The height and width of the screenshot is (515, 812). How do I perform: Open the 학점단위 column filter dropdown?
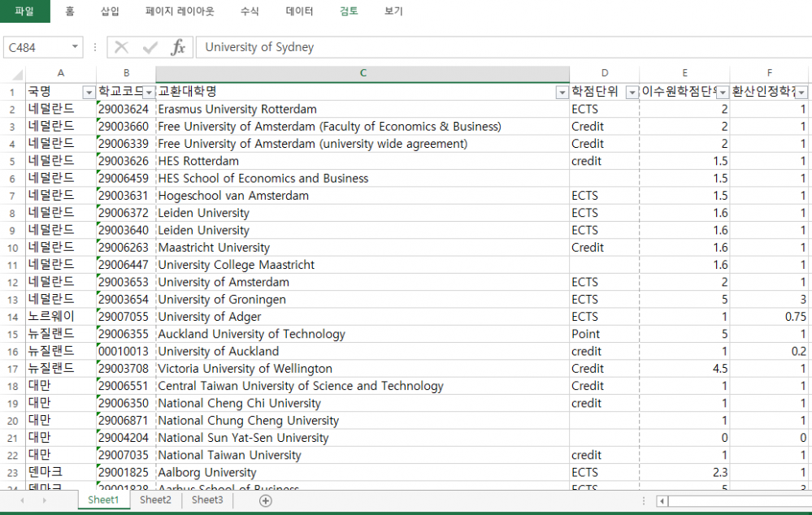[632, 93]
